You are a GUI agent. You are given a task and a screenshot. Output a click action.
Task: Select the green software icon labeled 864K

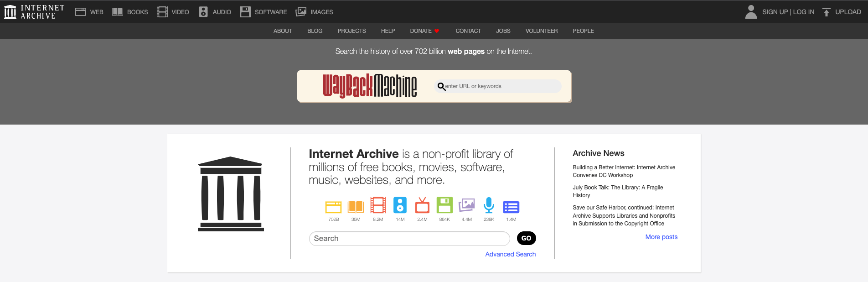pyautogui.click(x=444, y=205)
